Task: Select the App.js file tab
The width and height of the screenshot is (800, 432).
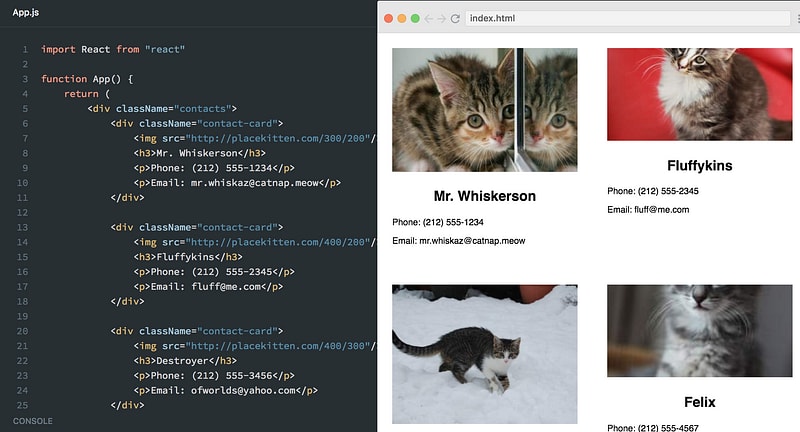Action: [x=26, y=12]
